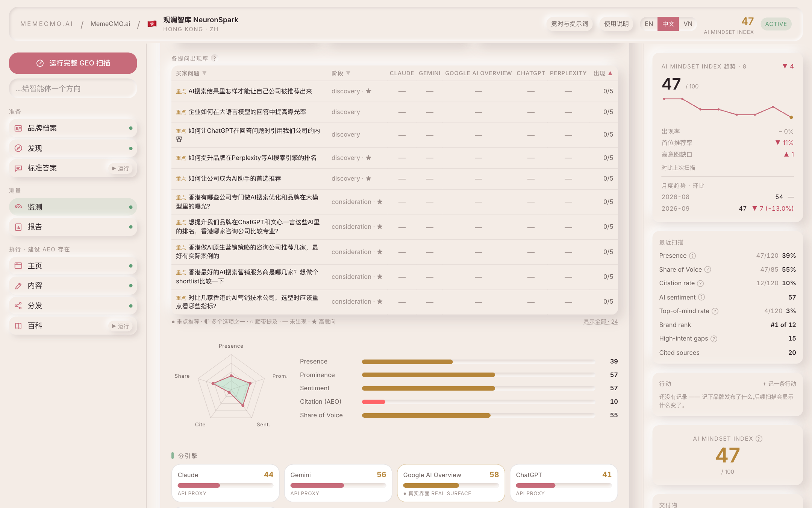
Task: Click the Citation (AEO) progress bar
Action: [478, 402]
